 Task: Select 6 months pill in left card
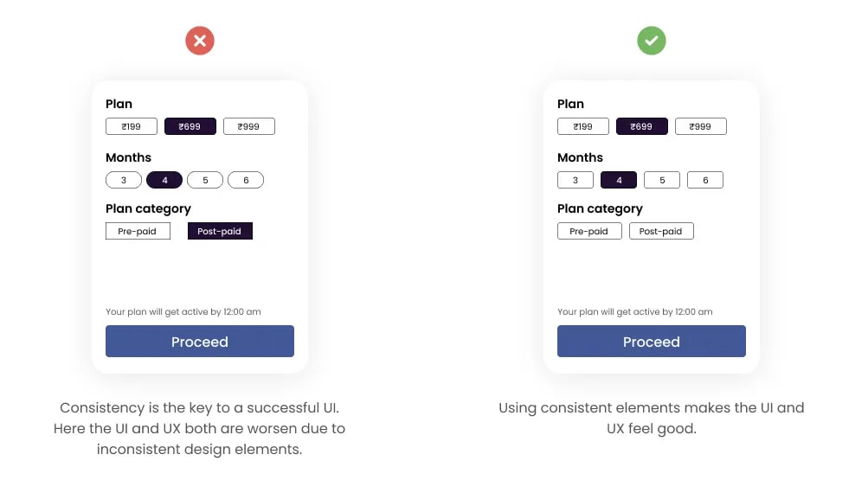click(246, 180)
